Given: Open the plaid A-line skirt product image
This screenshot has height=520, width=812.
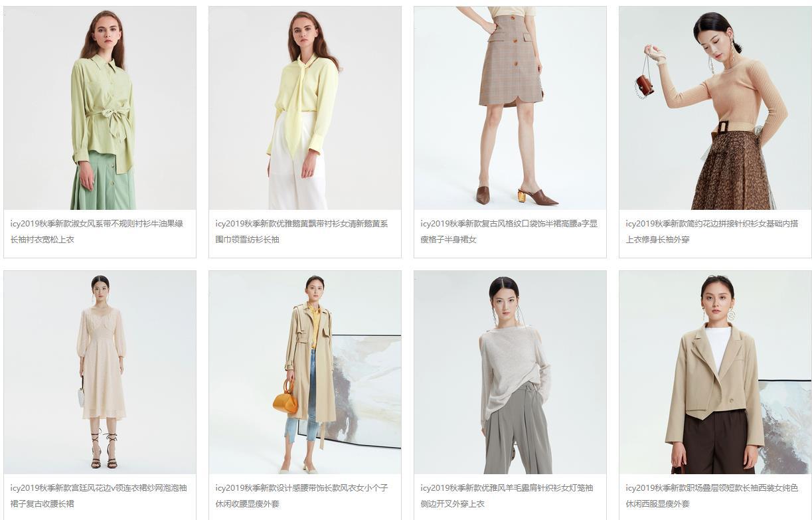Looking at the screenshot, I should pos(510,108).
